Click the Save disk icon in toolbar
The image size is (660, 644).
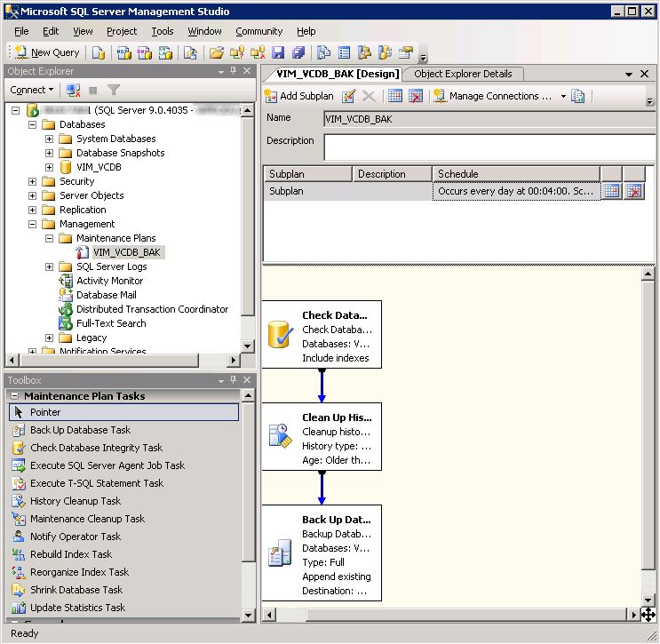tap(278, 52)
